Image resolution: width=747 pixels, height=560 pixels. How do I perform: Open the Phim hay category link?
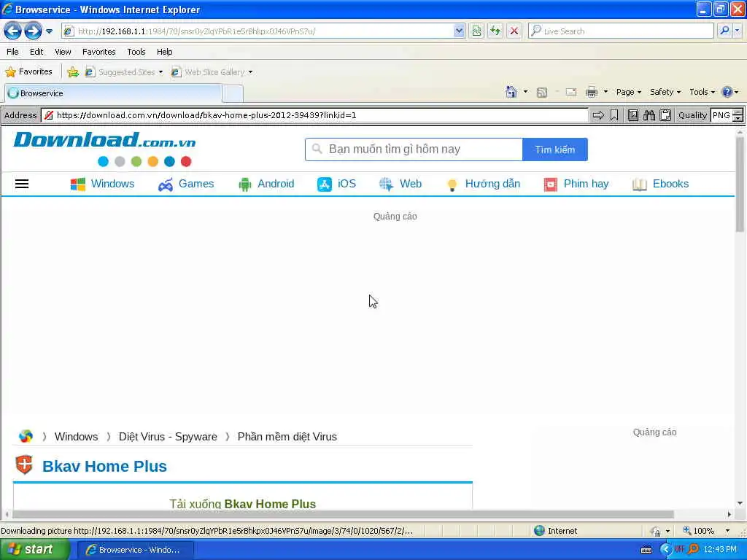click(576, 184)
